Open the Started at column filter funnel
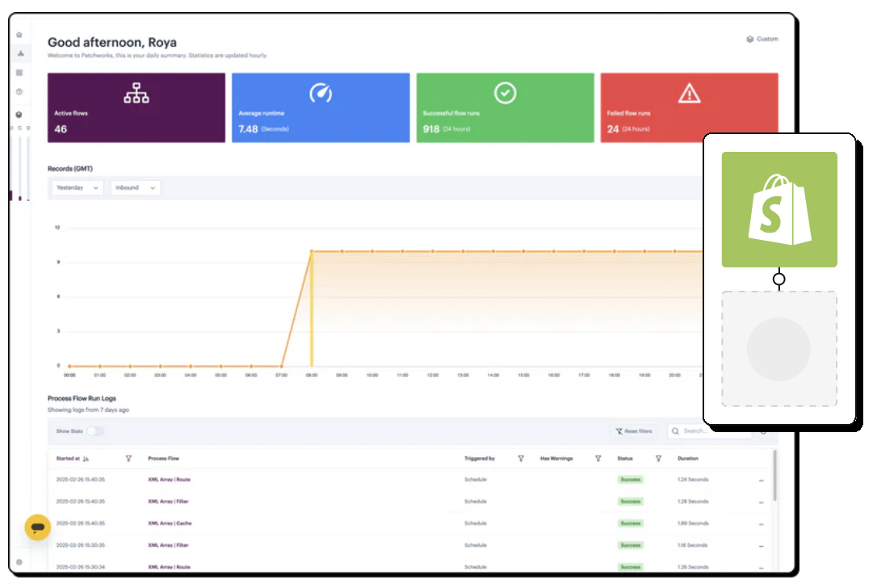Viewport: 877px width, 588px height. point(128,459)
